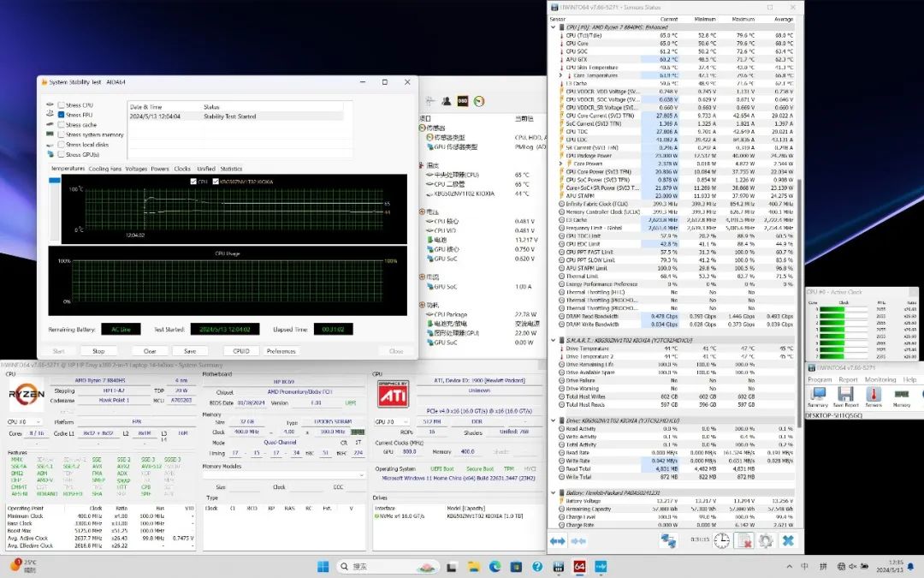Enable the Stress CPU checkbox

tap(60, 104)
